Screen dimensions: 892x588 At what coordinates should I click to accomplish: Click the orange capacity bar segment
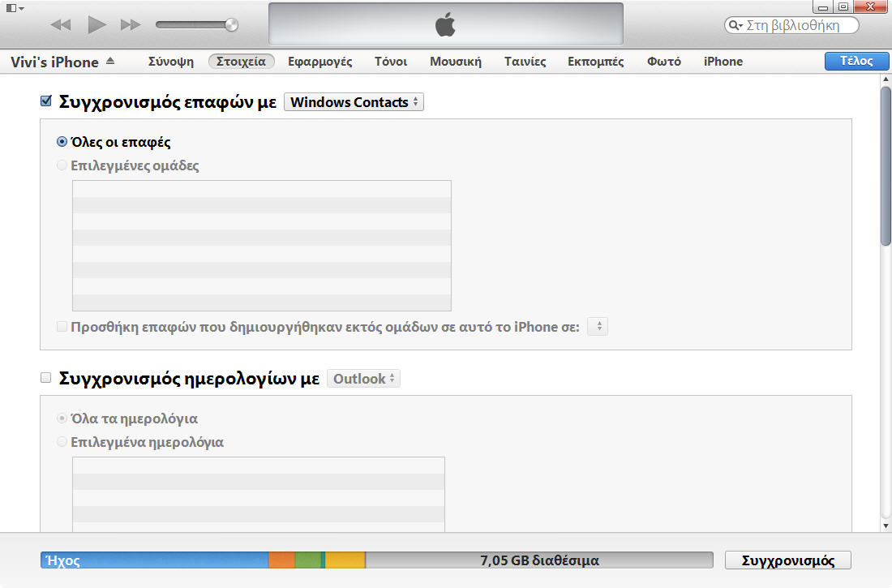coord(281,560)
